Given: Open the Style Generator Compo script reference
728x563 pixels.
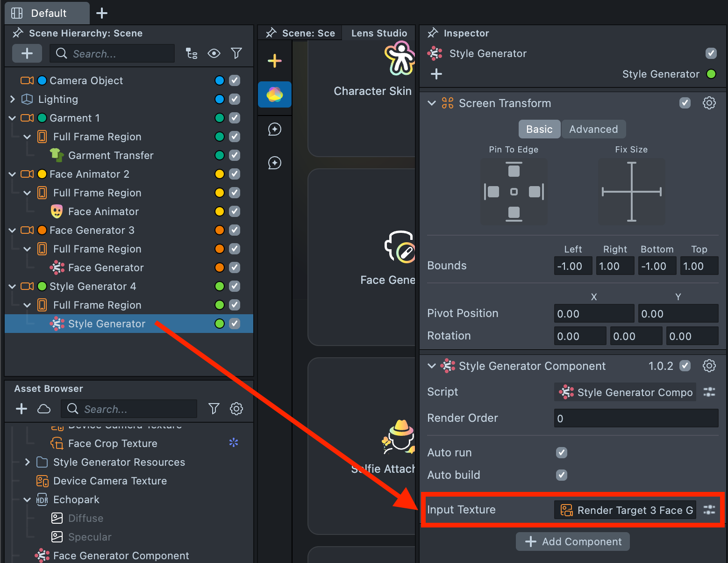Looking at the screenshot, I should [x=625, y=392].
